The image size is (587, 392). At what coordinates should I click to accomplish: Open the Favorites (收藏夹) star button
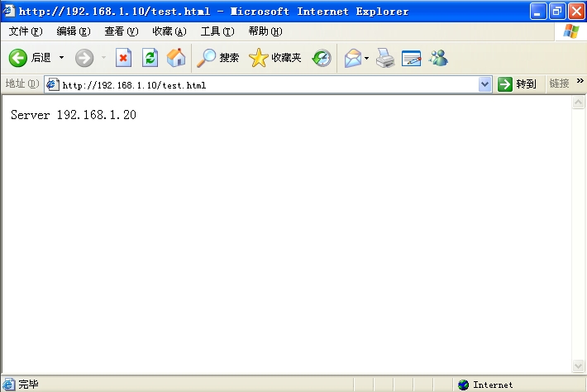275,58
